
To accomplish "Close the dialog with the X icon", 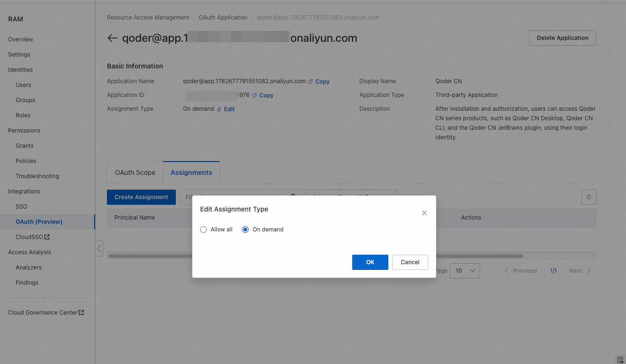I will pyautogui.click(x=424, y=213).
